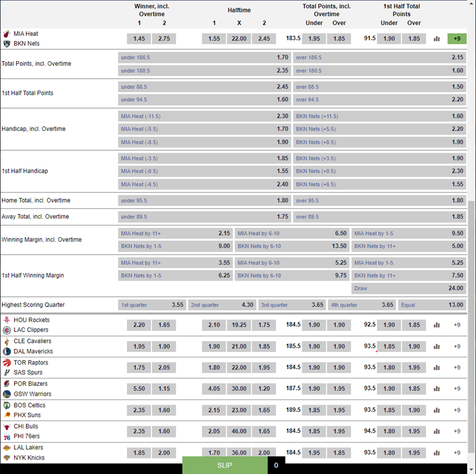Screen dimensions: 476x474
Task: Click the MIA Heat team logo
Action: pyautogui.click(x=7, y=34)
